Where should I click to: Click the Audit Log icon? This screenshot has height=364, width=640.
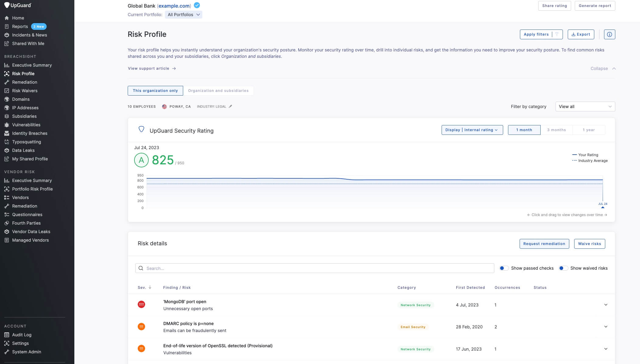7,335
